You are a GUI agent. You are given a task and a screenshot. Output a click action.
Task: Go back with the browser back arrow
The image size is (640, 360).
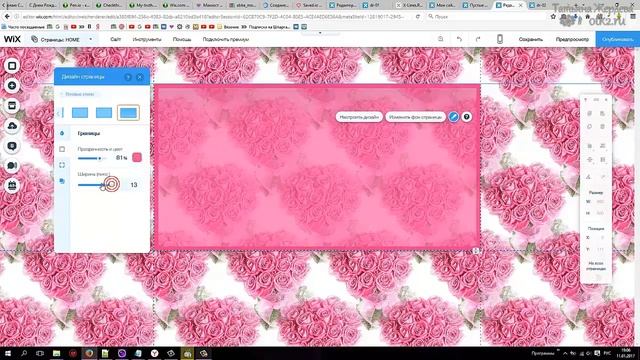(7, 16)
